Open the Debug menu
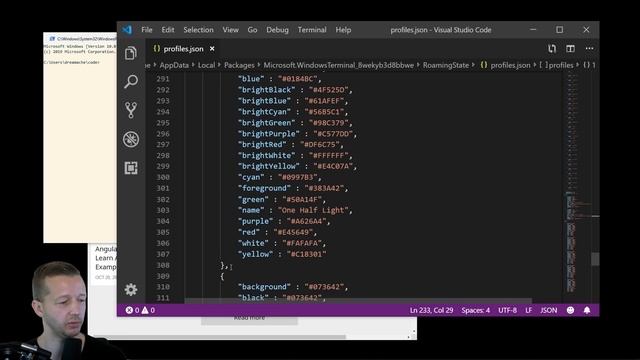 pos(277,30)
